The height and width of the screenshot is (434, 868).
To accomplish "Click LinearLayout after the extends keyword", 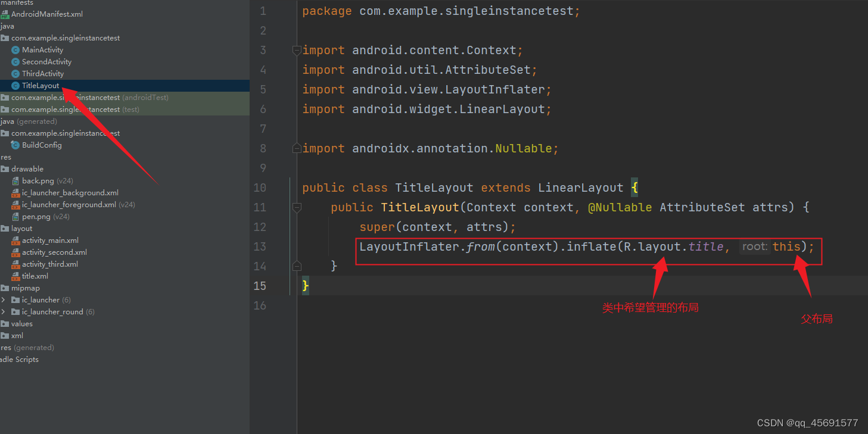I will (x=581, y=188).
